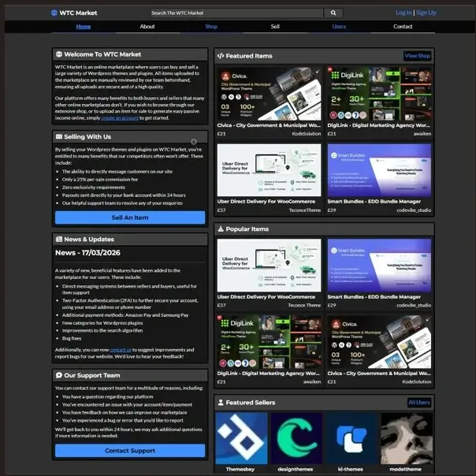The width and height of the screenshot is (476, 476).
Task: Click the designthemes seller name label
Action: [296, 470]
